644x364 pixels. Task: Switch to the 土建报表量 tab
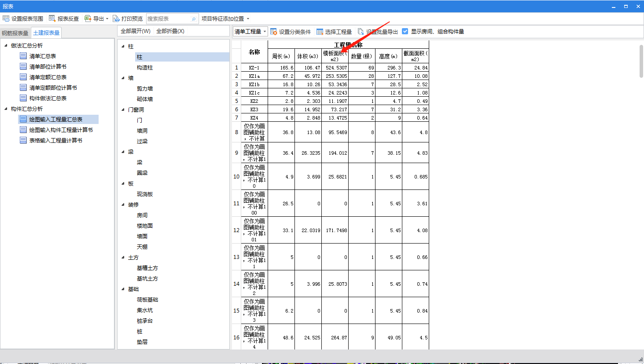(x=46, y=33)
